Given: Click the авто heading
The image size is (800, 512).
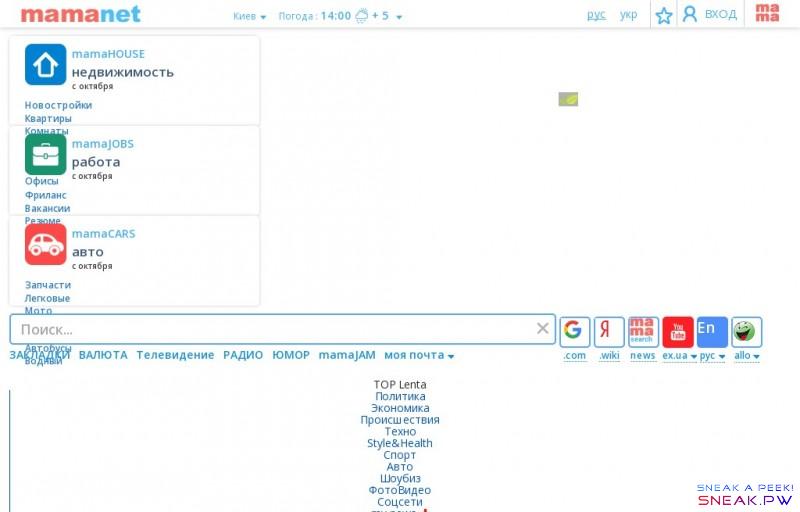Looking at the screenshot, I should coord(88,252).
